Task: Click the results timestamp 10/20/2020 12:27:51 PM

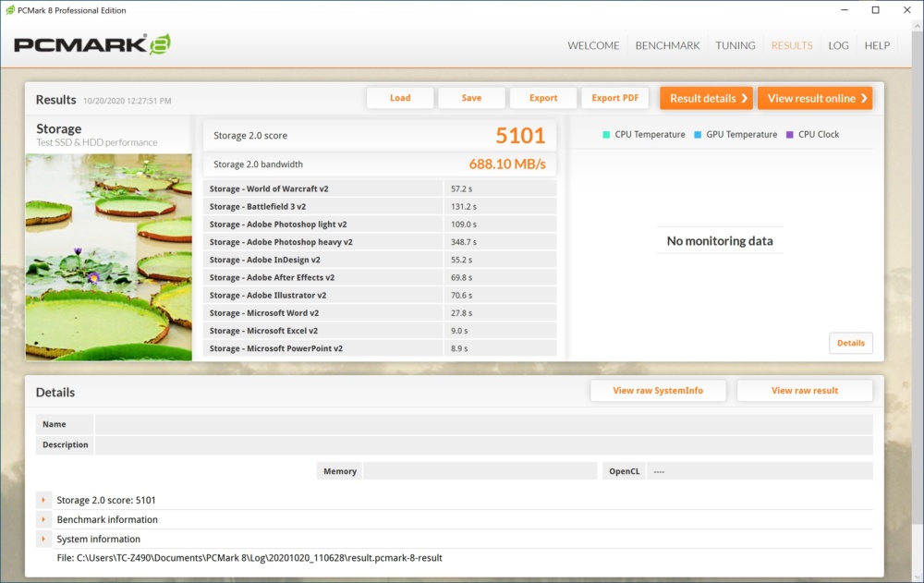Action: [x=128, y=101]
